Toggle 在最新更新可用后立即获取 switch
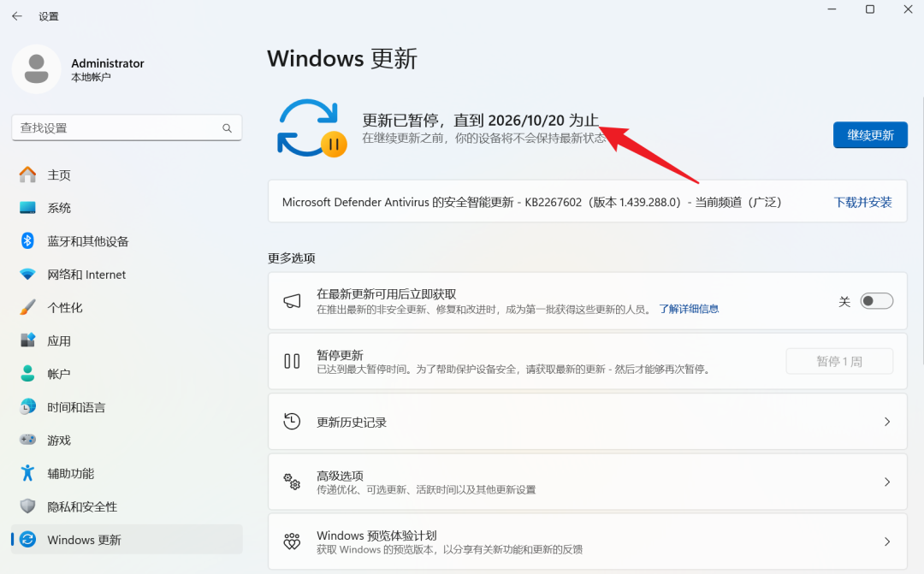Viewport: 924px width, 574px height. [876, 301]
